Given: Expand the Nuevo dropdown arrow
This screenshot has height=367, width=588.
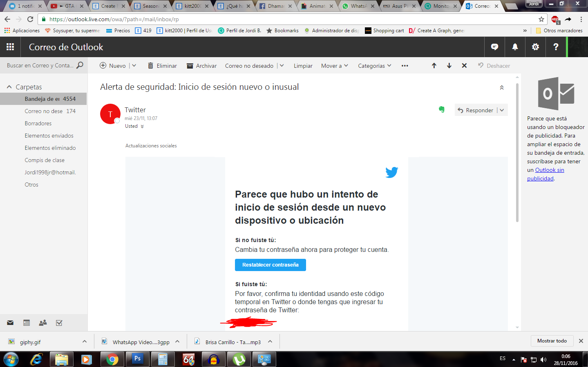Looking at the screenshot, I should [x=134, y=65].
